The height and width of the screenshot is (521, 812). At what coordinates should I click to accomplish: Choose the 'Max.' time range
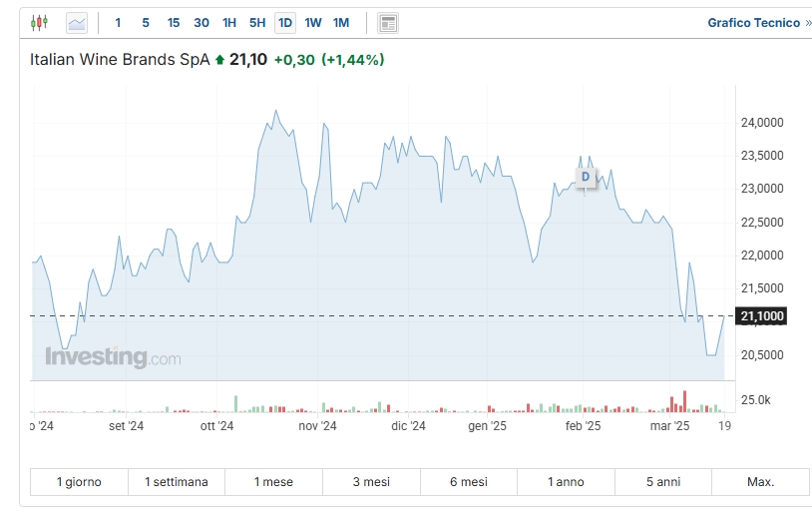click(761, 482)
